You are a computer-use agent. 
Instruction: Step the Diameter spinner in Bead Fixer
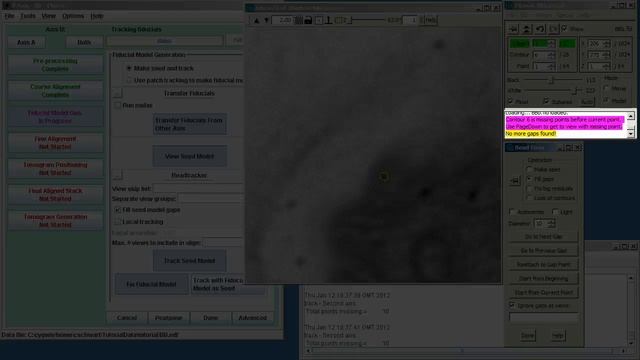pos(552,224)
